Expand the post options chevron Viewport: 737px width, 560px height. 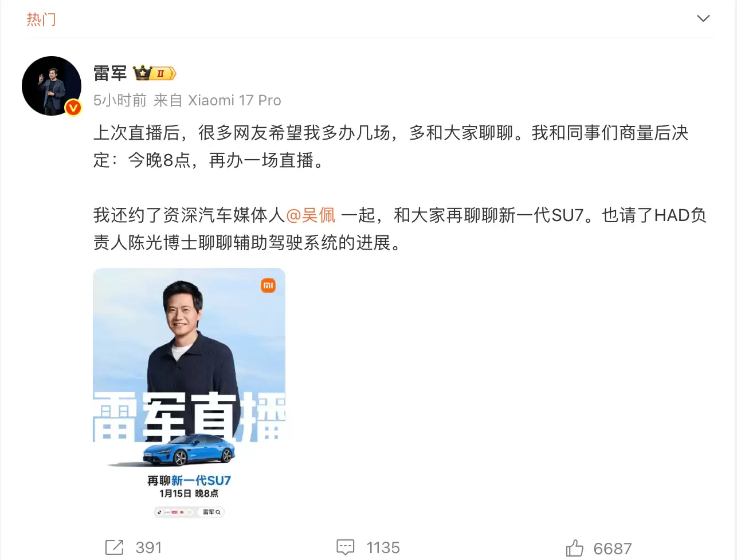pos(703,19)
